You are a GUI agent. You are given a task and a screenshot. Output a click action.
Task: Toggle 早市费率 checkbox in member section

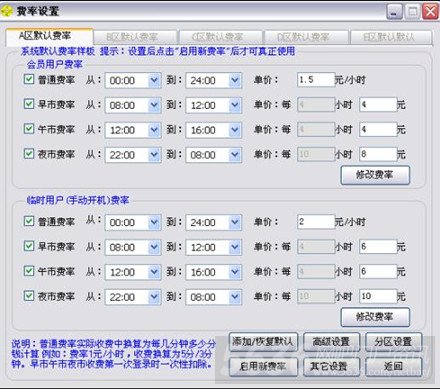[29, 104]
